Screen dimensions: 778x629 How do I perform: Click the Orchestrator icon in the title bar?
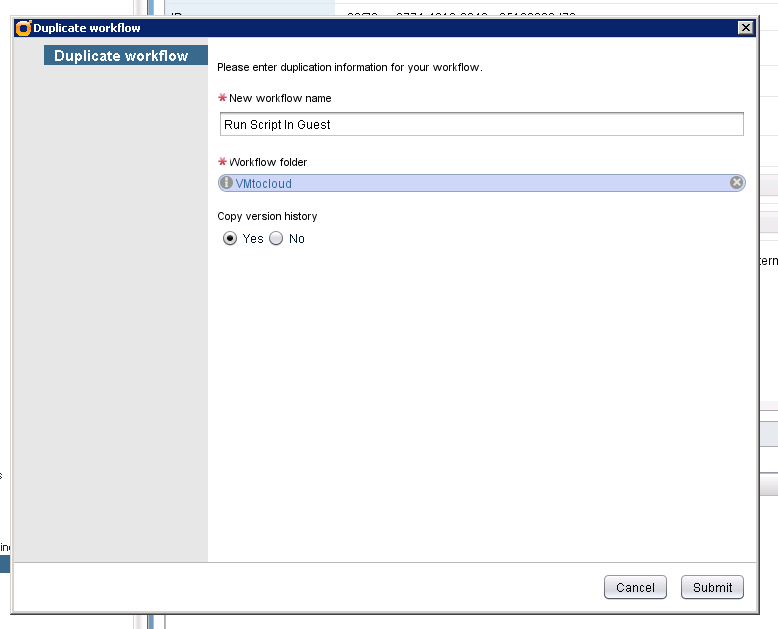pos(24,28)
